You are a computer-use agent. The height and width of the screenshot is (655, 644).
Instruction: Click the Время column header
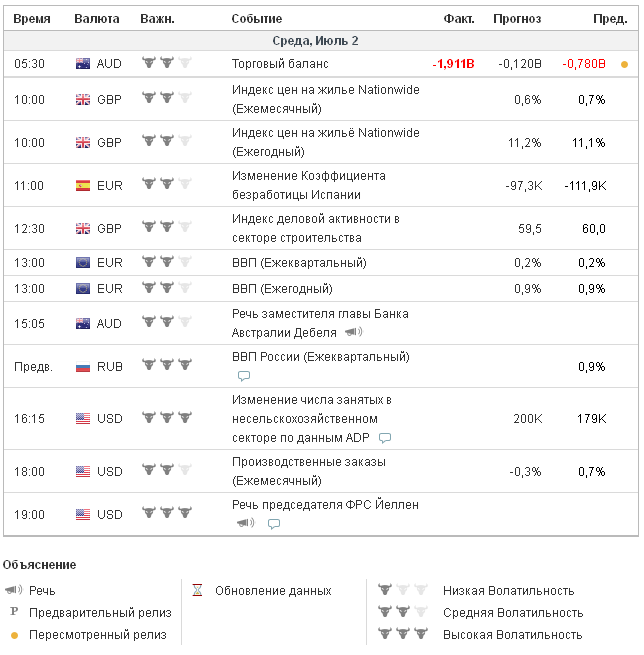tap(31, 19)
